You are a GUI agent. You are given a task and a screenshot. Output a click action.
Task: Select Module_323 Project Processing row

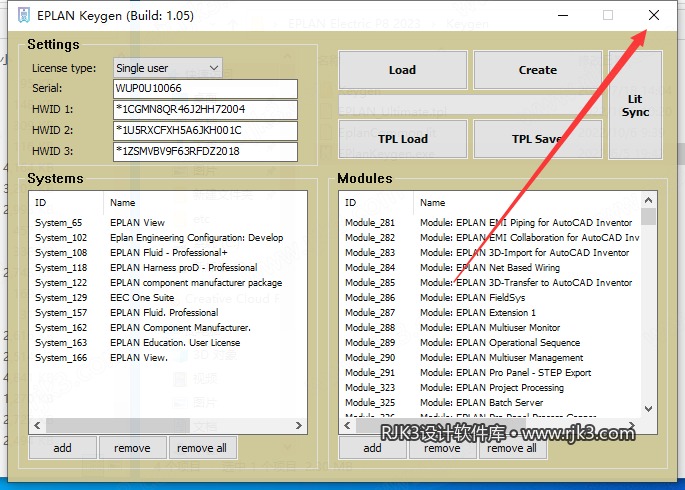pyautogui.click(x=490, y=388)
